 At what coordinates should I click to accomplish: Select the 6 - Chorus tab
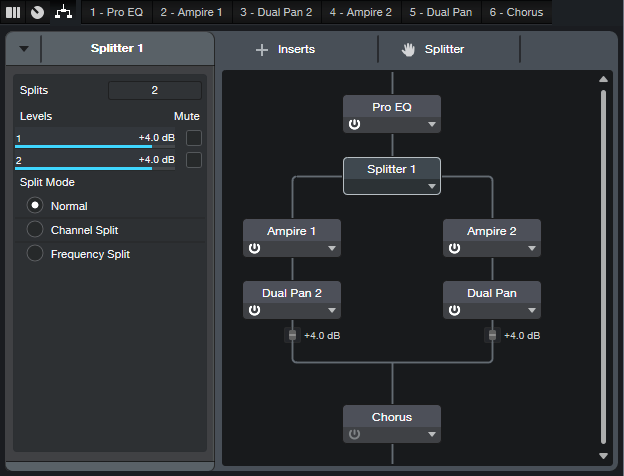click(516, 12)
